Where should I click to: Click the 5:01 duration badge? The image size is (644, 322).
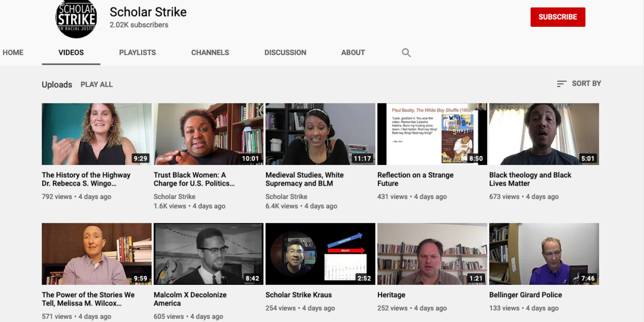point(588,158)
